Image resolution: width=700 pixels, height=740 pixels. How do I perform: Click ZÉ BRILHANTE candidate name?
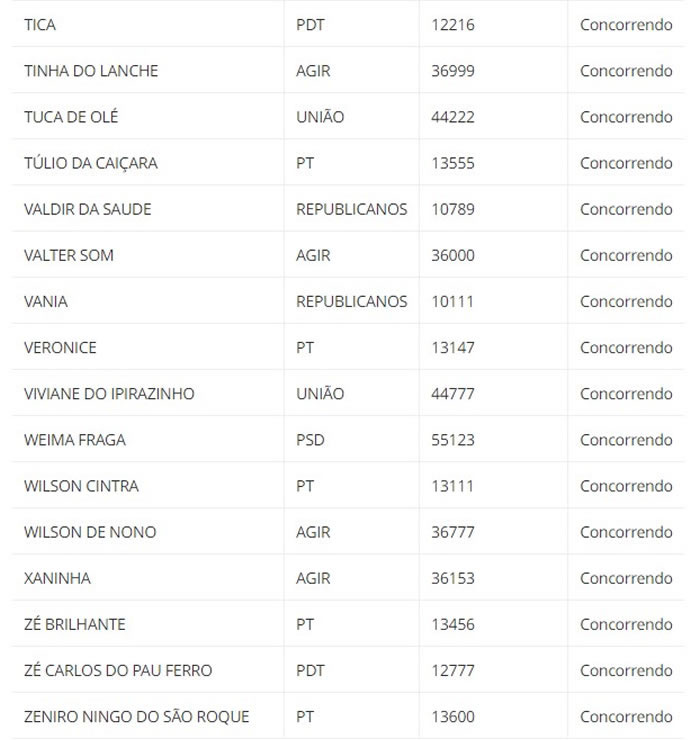(x=75, y=624)
